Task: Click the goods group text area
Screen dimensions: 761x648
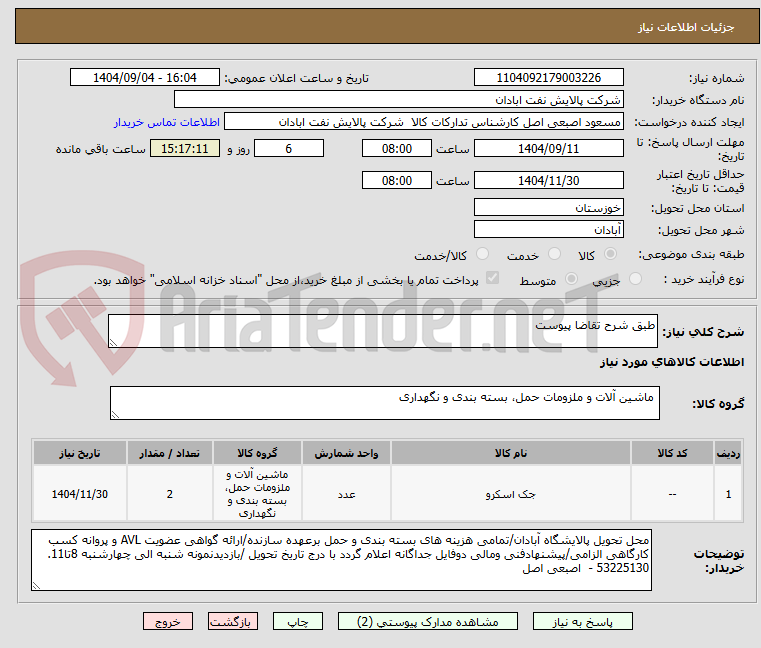Action: 384,403
